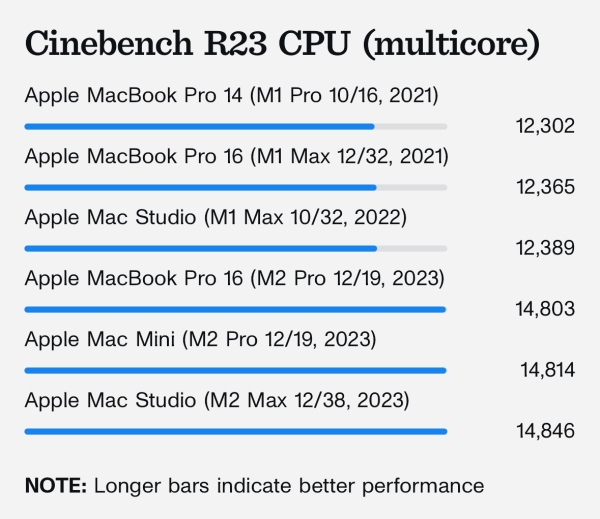
Task: Click the MacBook Pro 14 performance bar
Action: click(x=200, y=127)
